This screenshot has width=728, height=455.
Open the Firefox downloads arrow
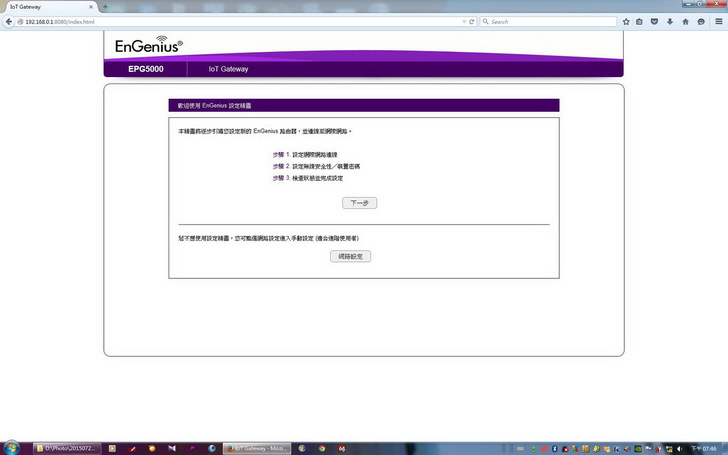click(671, 21)
